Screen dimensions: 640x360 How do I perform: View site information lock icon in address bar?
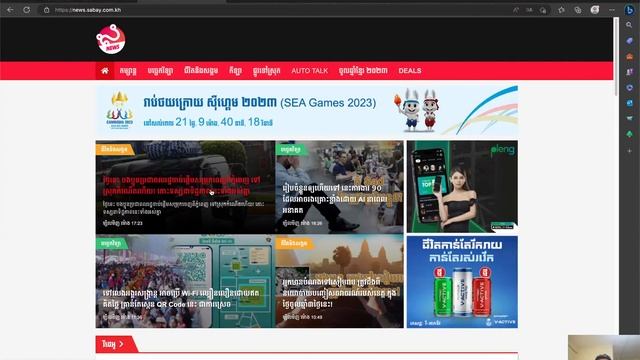click(47, 10)
